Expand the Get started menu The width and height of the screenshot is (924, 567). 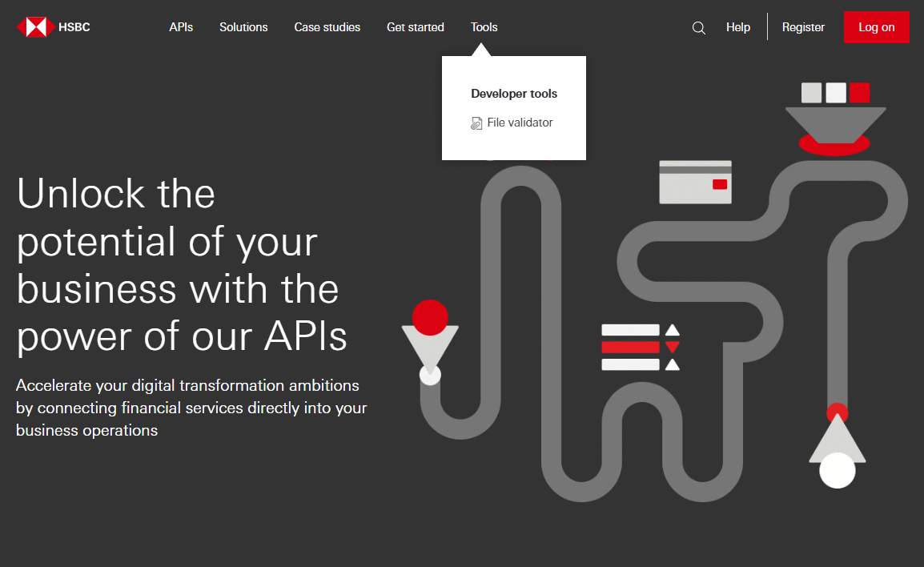click(415, 27)
